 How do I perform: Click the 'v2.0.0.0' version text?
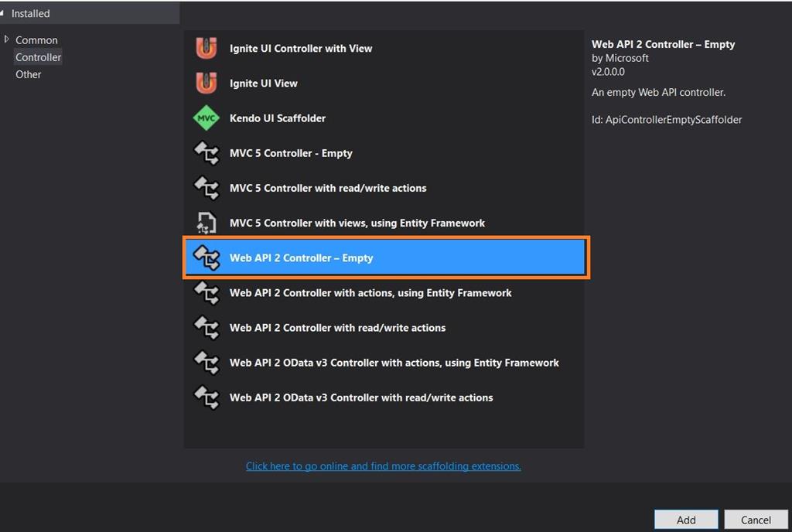608,72
